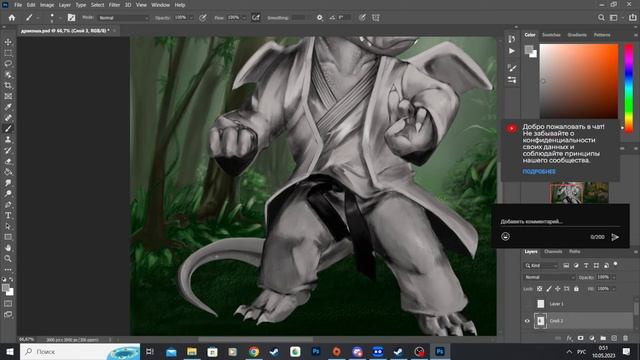Select the Lasso tool
Image resolution: width=640 pixels, height=360 pixels.
pyautogui.click(x=8, y=64)
